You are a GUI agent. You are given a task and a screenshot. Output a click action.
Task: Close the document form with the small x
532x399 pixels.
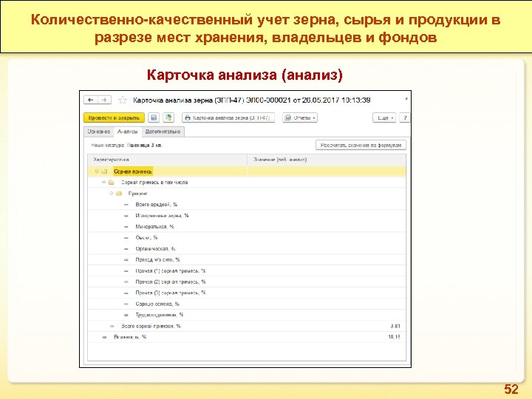coord(406,99)
